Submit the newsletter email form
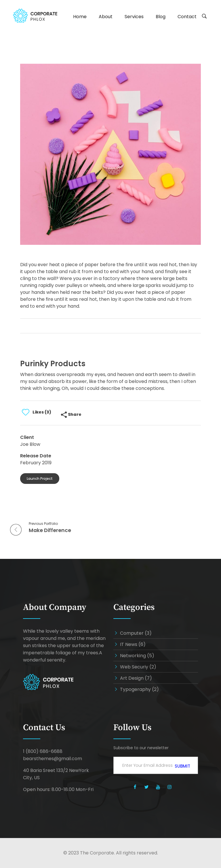221x868 pixels. click(x=182, y=766)
